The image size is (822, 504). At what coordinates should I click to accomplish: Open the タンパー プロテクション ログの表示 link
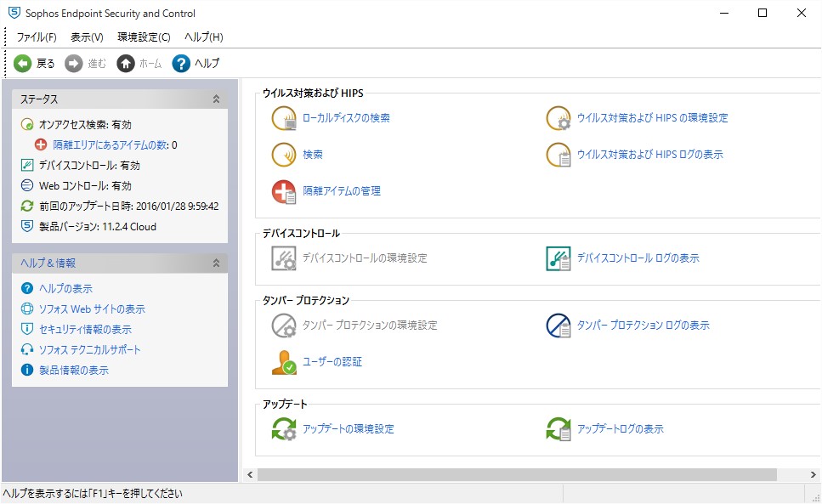(643, 326)
